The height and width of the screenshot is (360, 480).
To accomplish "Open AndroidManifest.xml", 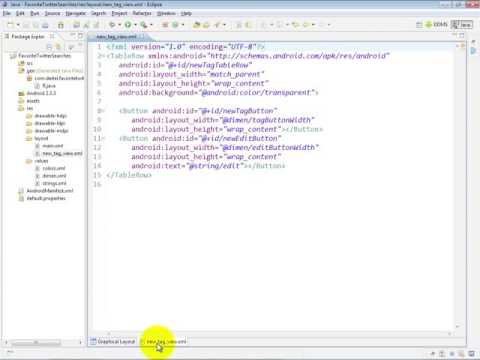I will tap(46, 191).
